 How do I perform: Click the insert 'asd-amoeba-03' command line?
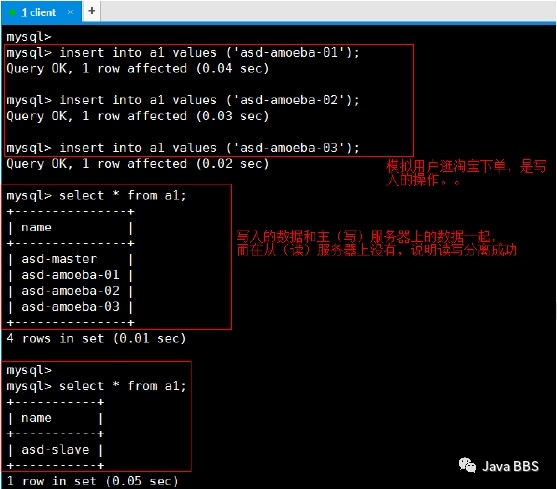tap(183, 148)
